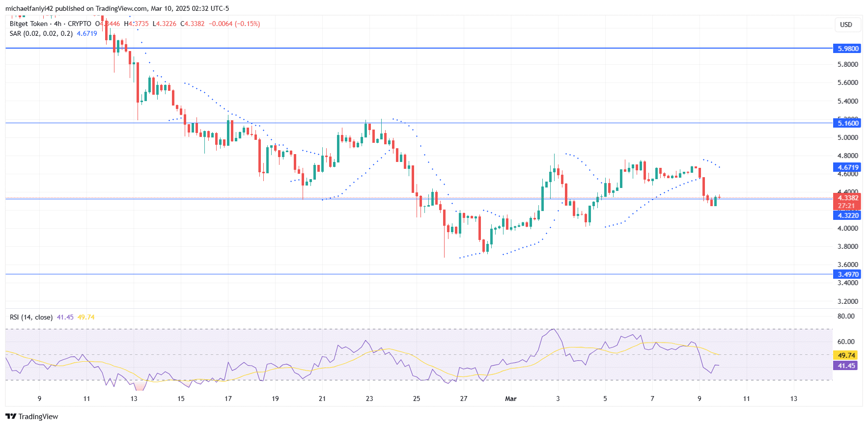868x426 pixels.
Task: Select the RSI (14, close) indicator legend
Action: click(x=31, y=317)
